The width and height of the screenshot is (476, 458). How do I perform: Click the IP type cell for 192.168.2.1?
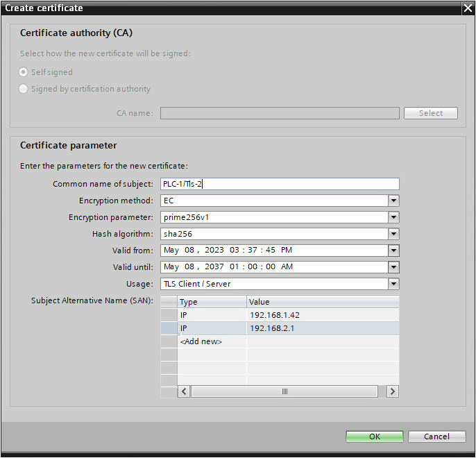(x=212, y=328)
